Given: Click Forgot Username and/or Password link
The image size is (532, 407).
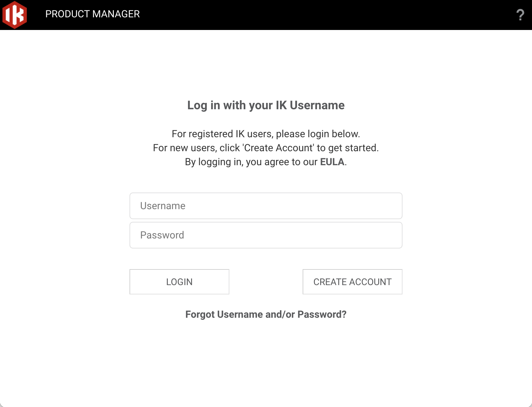Looking at the screenshot, I should coord(266,314).
